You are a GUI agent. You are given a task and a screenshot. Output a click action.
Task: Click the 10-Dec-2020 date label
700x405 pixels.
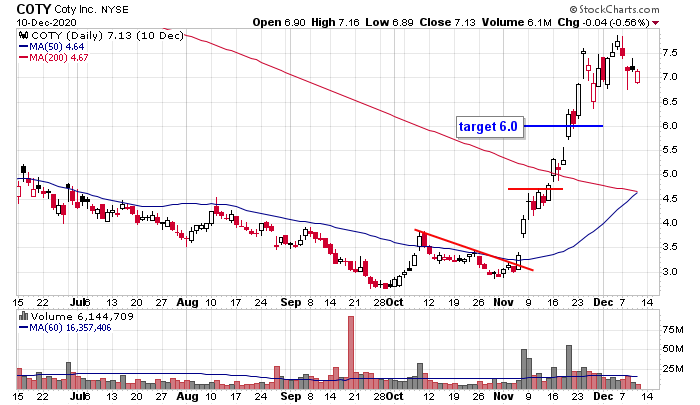point(46,22)
